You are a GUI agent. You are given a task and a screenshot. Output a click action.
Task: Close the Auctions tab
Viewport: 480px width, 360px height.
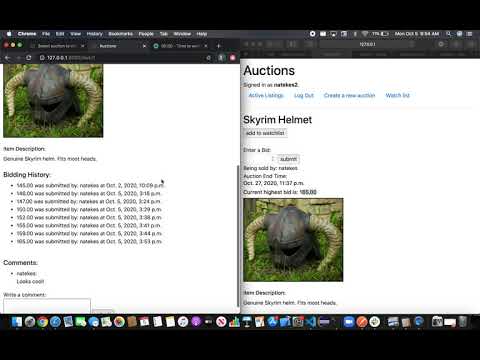click(144, 46)
